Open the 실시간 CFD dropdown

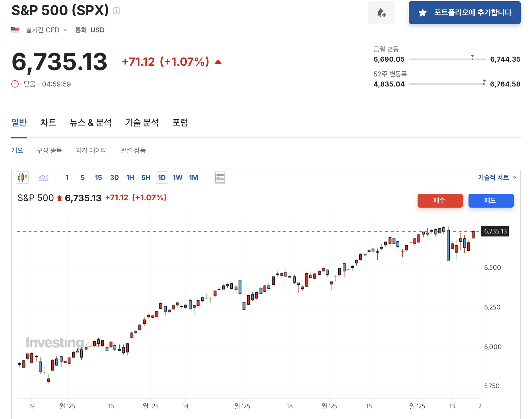point(65,30)
